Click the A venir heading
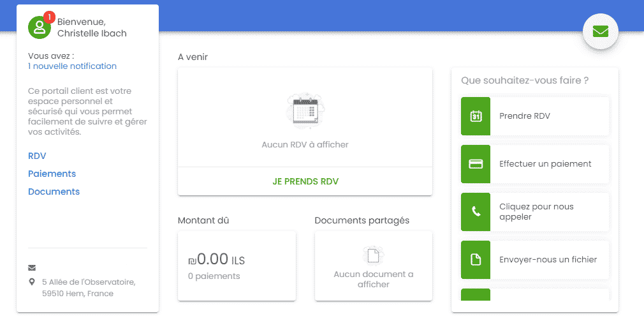Image resolution: width=644 pixels, height=323 pixels. [x=193, y=57]
